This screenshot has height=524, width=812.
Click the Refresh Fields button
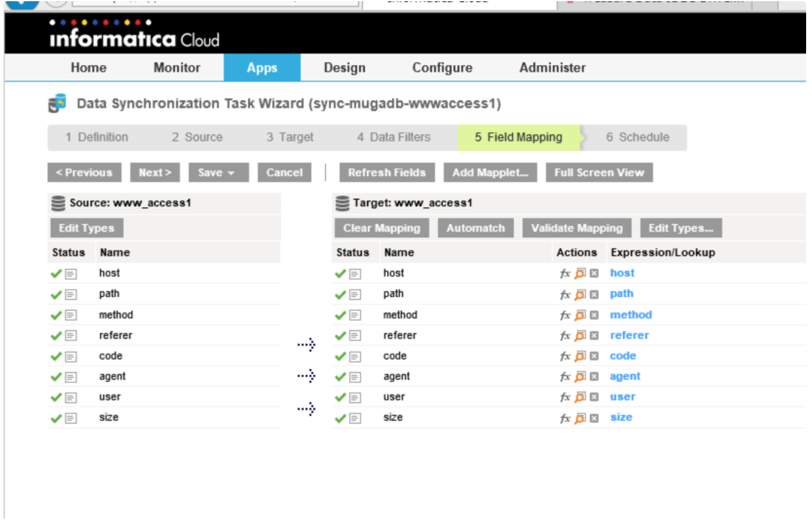click(x=387, y=173)
